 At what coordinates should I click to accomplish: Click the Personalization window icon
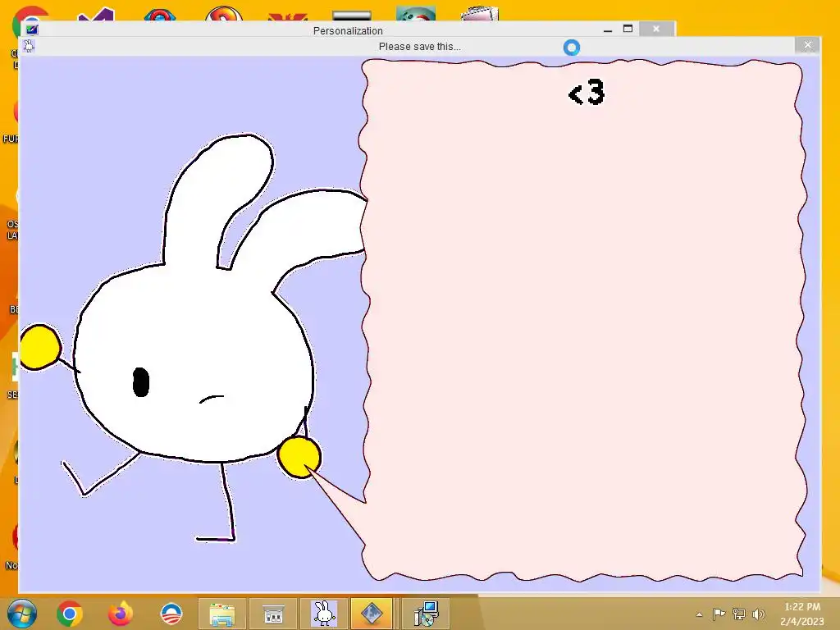[x=32, y=30]
